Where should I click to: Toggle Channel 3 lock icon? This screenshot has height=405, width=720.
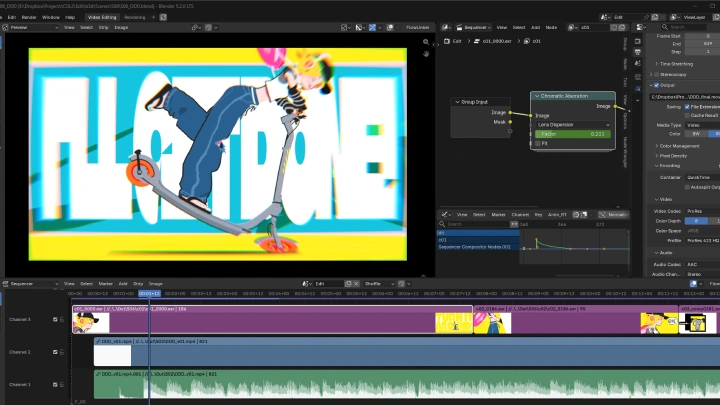pos(62,320)
